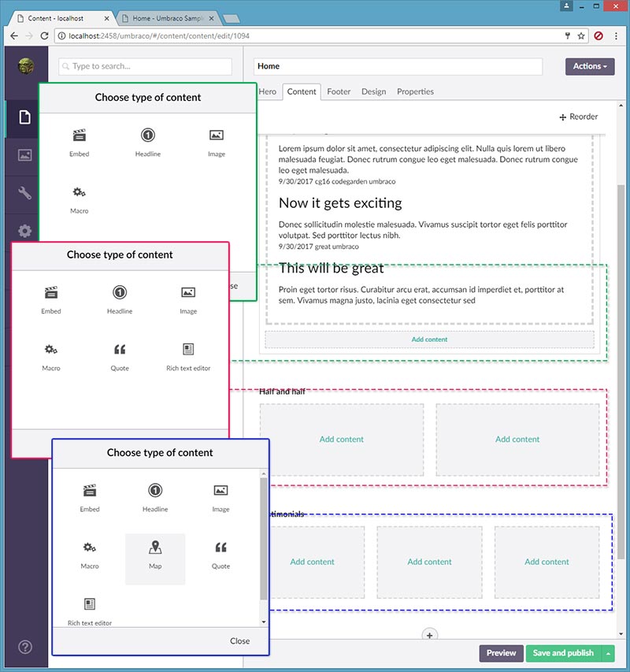This screenshot has width=630, height=672.
Task: Choose Headline in the blue dialog
Action: 155,498
